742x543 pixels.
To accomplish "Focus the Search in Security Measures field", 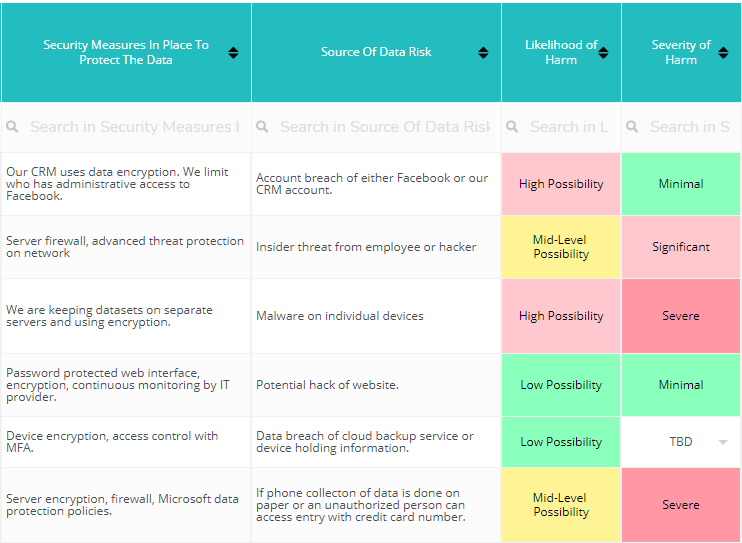I will (x=134, y=127).
